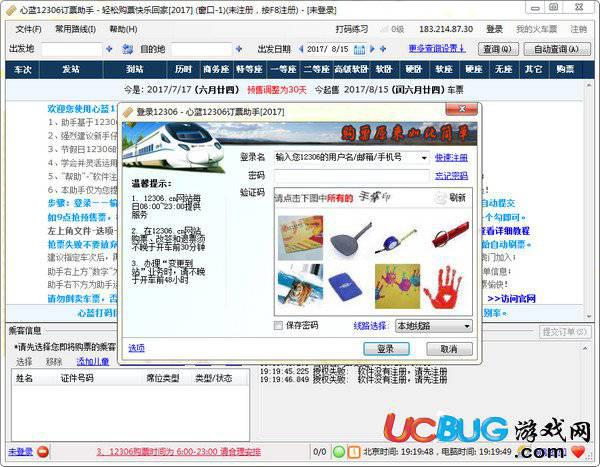Click the green circle status icon
The width and height of the screenshot is (600, 467).
[339, 452]
